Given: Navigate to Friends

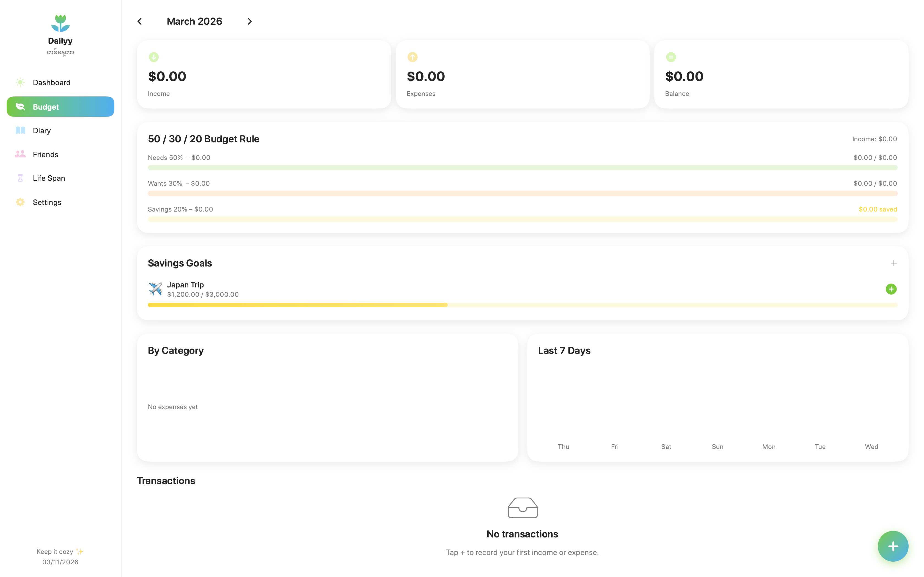Looking at the screenshot, I should (45, 154).
